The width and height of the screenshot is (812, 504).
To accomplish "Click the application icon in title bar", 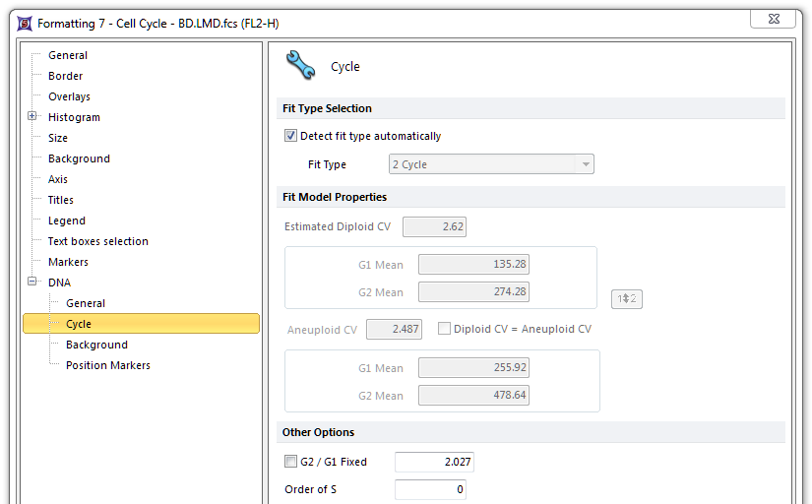I will pos(23,23).
